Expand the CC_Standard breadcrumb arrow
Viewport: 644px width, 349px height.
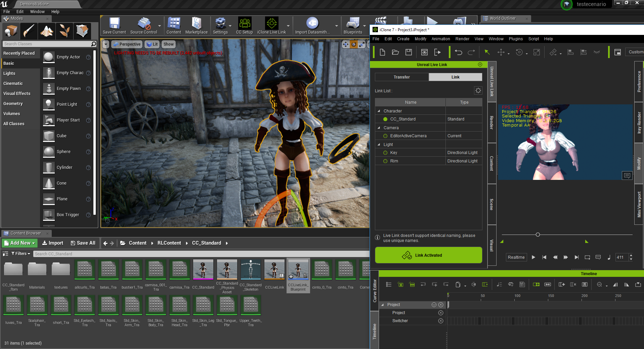click(x=227, y=243)
